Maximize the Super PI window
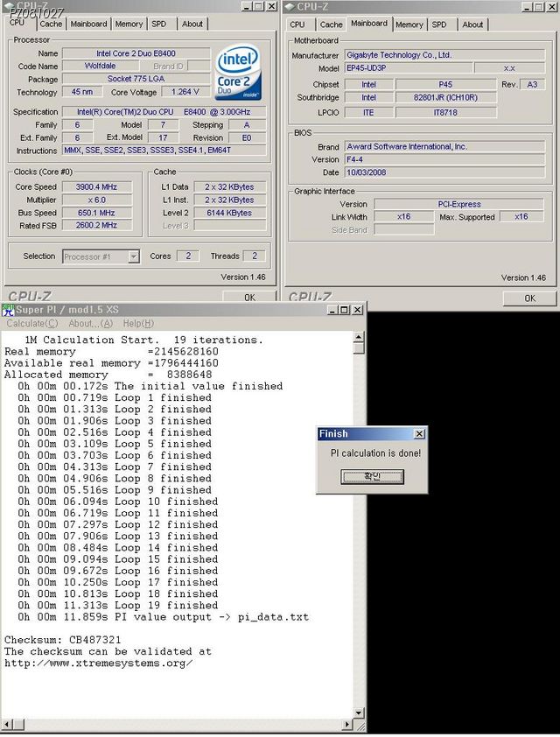Image resolution: width=560 pixels, height=737 pixels. (345, 310)
